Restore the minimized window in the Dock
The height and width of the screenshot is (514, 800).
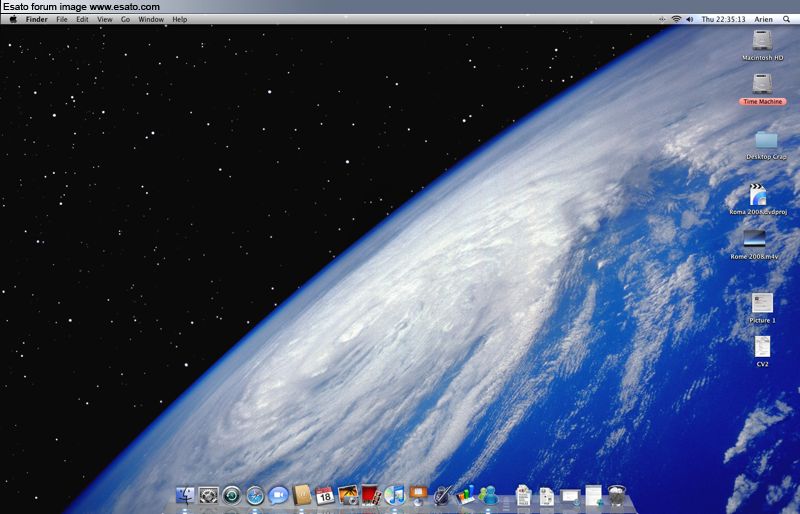pyautogui.click(x=570, y=496)
